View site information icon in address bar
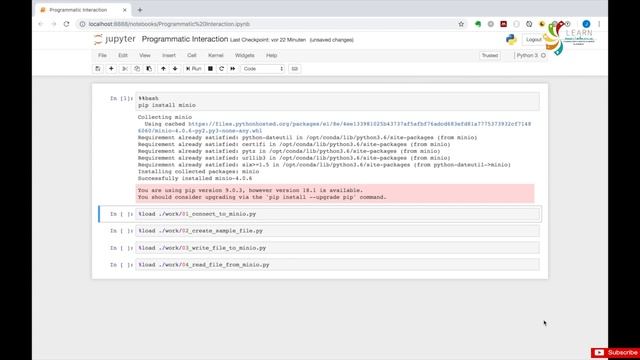 [x=82, y=24]
